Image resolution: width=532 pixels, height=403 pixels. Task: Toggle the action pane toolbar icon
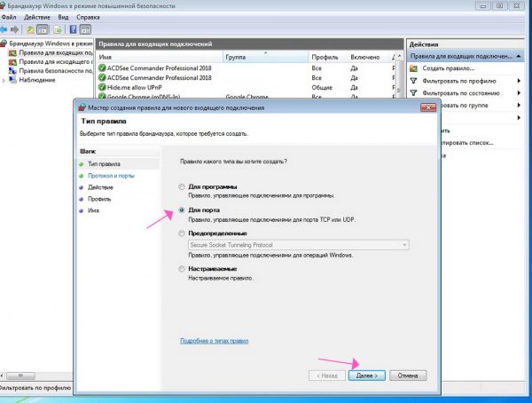tap(85, 30)
